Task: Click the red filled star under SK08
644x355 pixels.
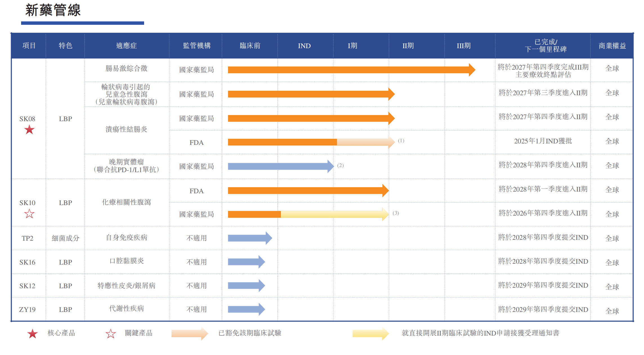Action: pyautogui.click(x=29, y=130)
